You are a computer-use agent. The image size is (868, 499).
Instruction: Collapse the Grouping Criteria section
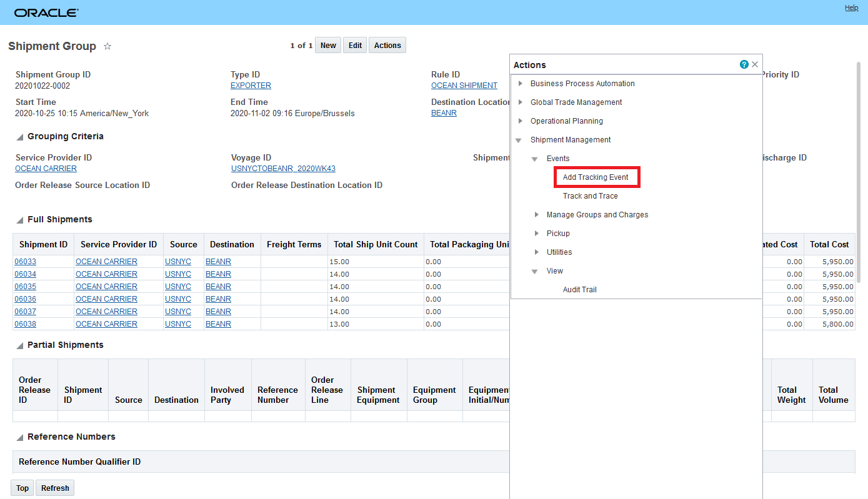tap(20, 137)
